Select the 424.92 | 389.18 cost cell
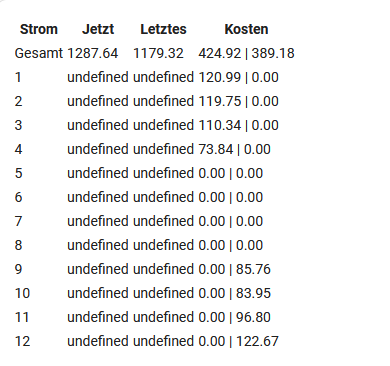The height and width of the screenshot is (366, 390). pyautogui.click(x=246, y=53)
